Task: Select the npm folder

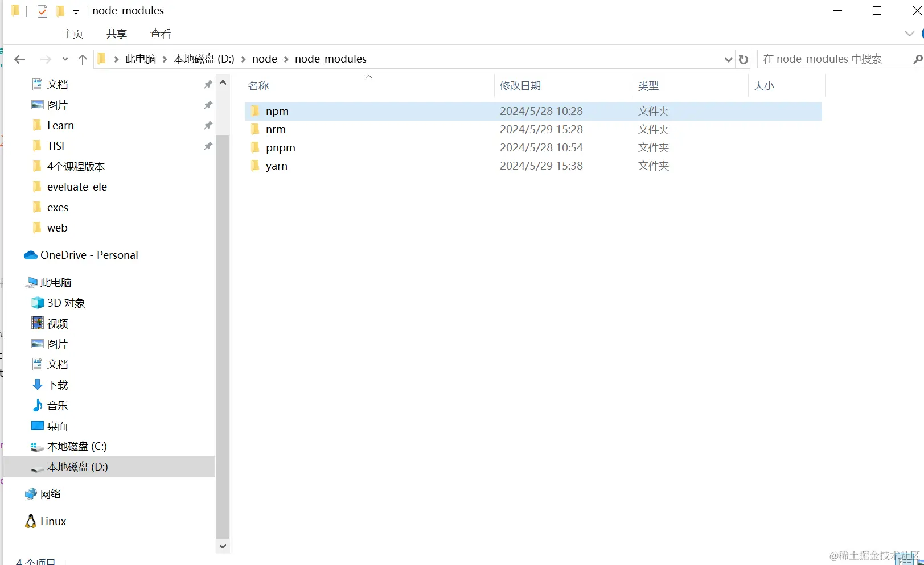Action: [533, 111]
